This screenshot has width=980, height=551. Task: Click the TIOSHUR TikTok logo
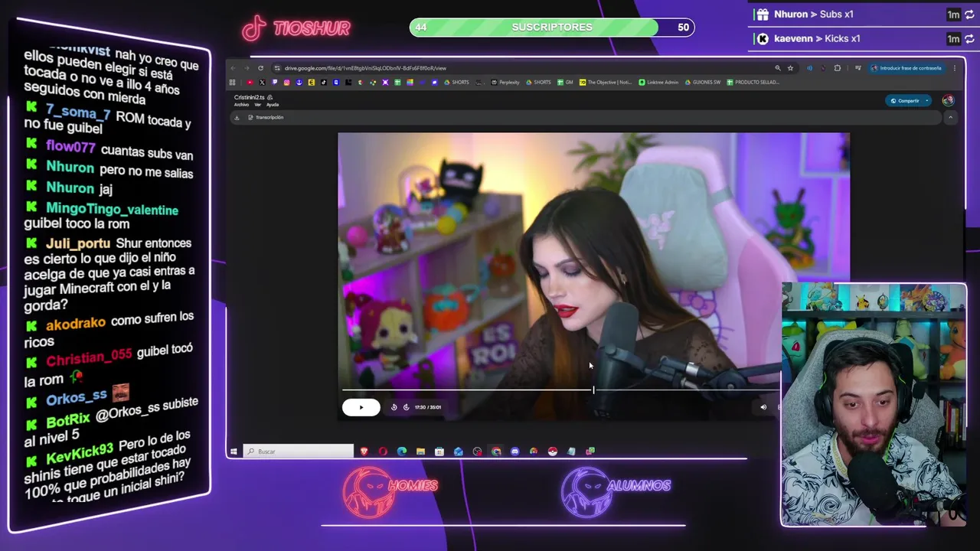click(x=296, y=28)
